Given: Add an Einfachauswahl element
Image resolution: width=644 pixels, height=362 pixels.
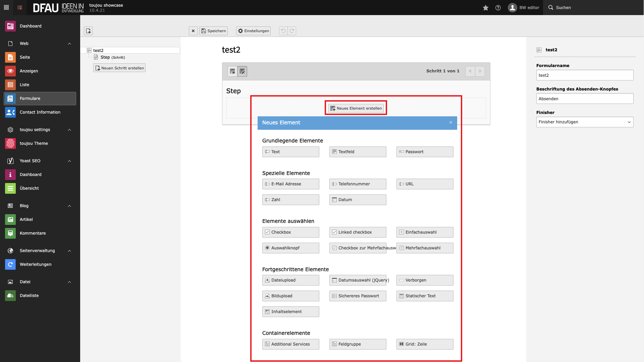Looking at the screenshot, I should 425,232.
